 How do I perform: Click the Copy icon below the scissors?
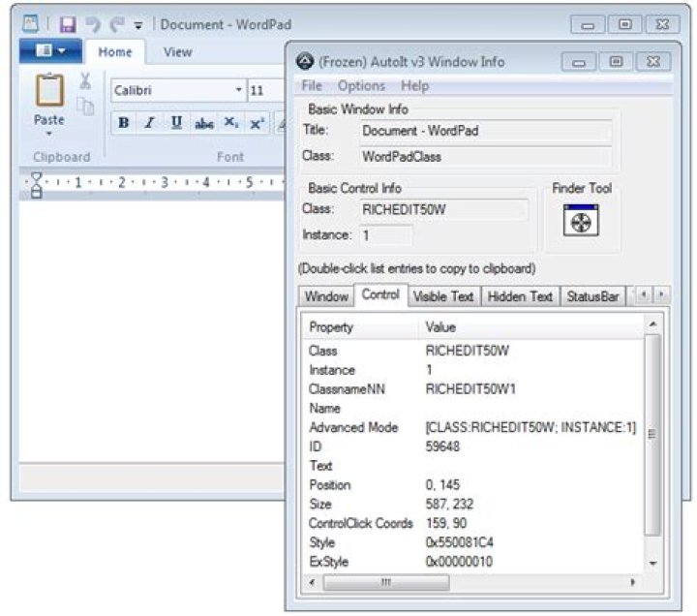85,107
